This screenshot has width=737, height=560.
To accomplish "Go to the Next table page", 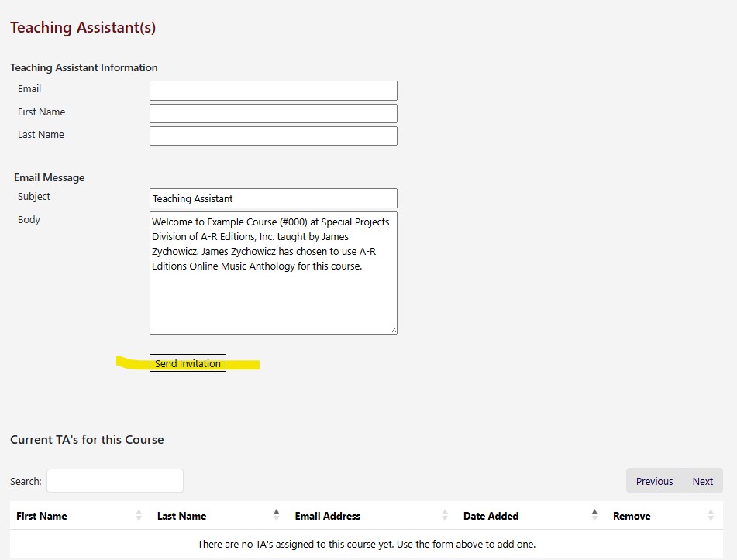I will tap(702, 481).
